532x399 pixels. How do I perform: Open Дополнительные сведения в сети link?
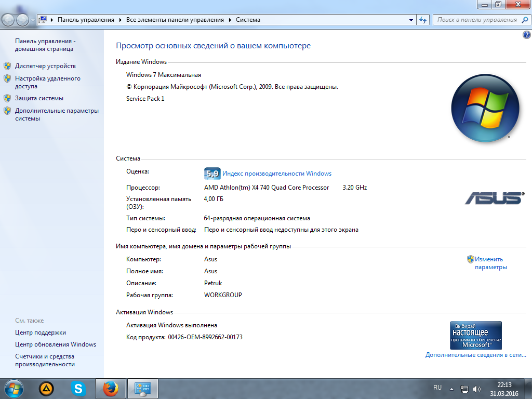pos(476,354)
